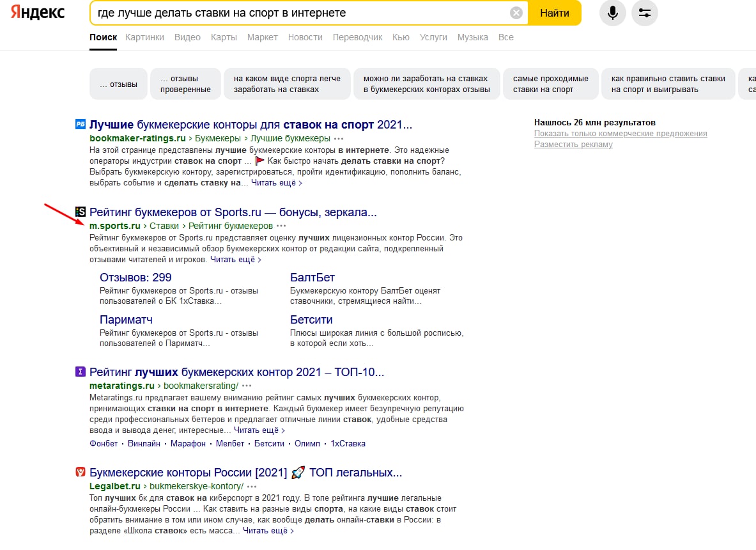Switch to the Новости tab

(305, 37)
